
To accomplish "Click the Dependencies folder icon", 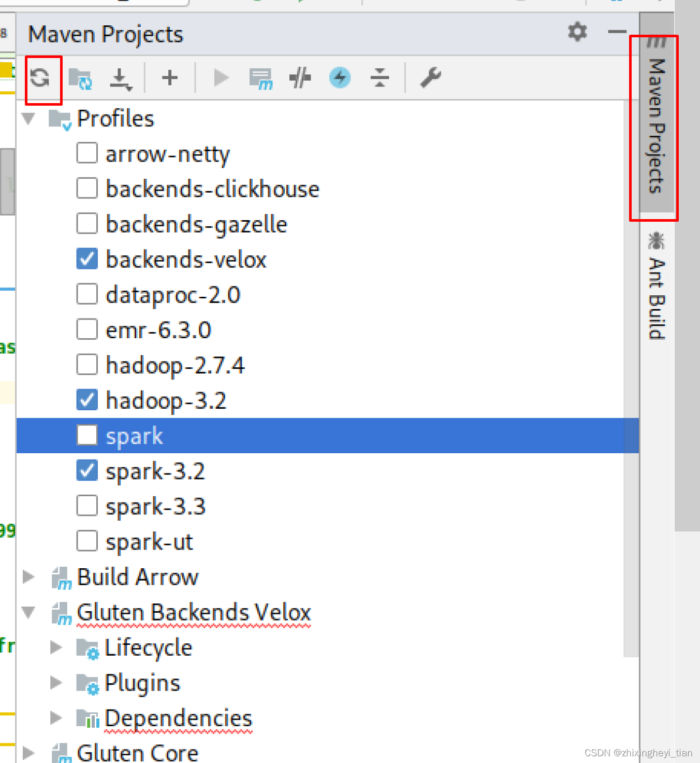I will 87,719.
